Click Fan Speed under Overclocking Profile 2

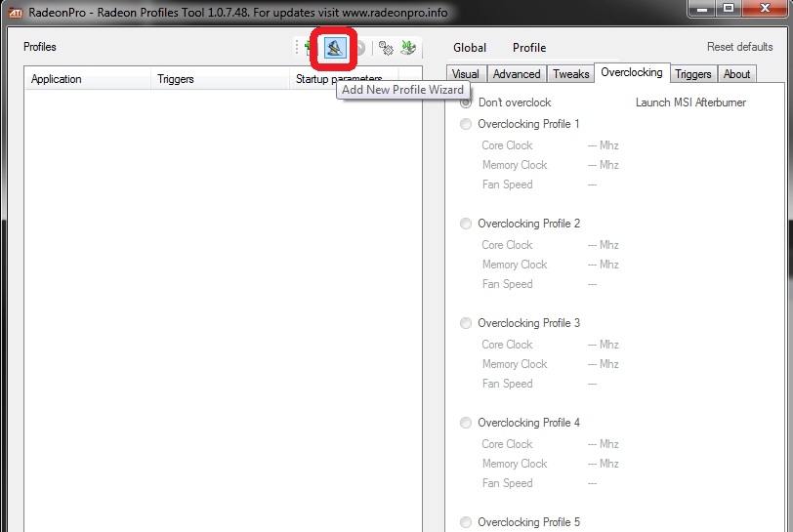point(507,284)
